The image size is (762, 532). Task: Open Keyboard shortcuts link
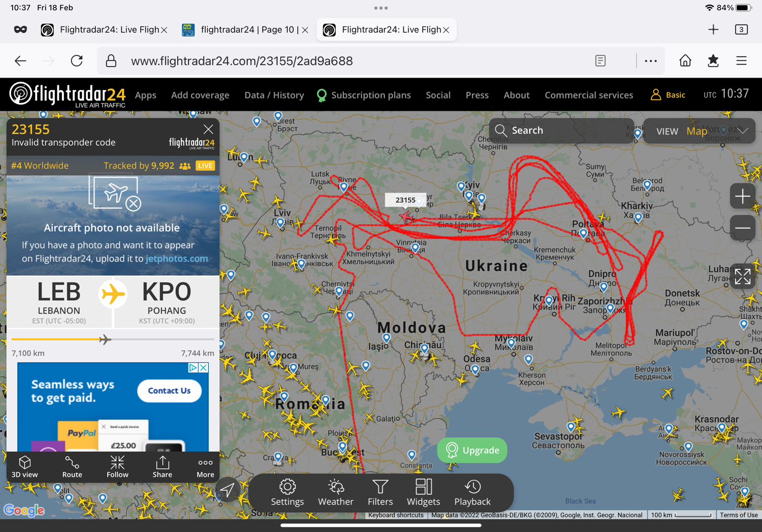click(x=396, y=515)
